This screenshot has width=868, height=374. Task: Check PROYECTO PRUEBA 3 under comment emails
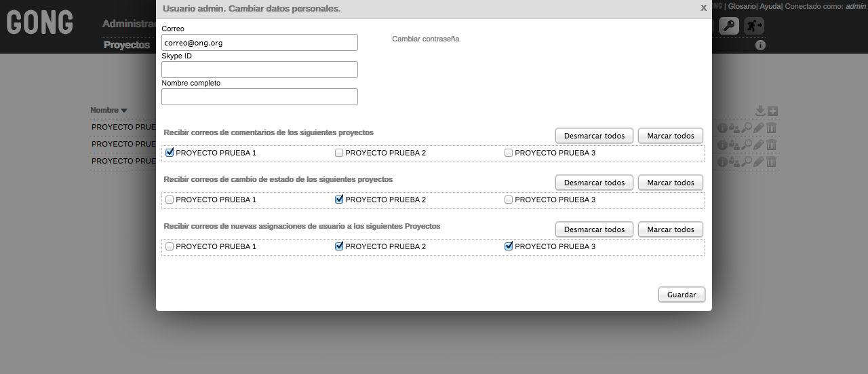click(x=509, y=153)
